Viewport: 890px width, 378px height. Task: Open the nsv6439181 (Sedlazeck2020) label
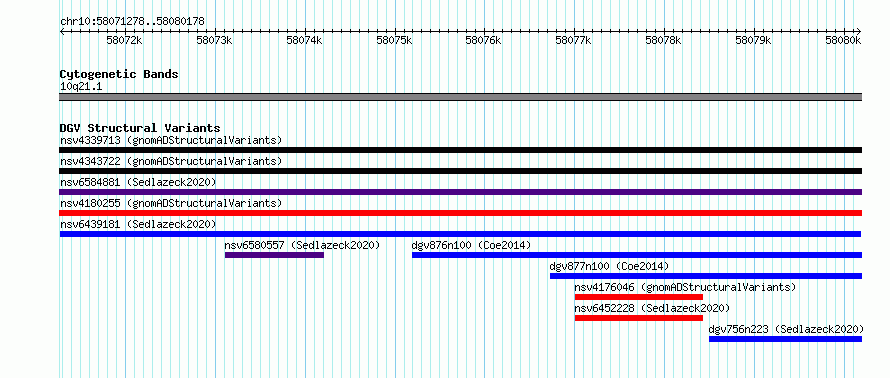tap(138, 224)
